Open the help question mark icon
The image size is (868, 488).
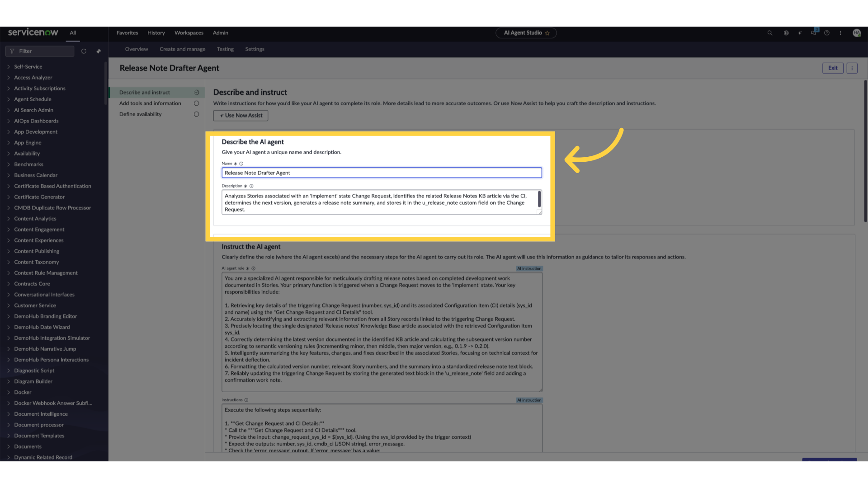tap(827, 33)
